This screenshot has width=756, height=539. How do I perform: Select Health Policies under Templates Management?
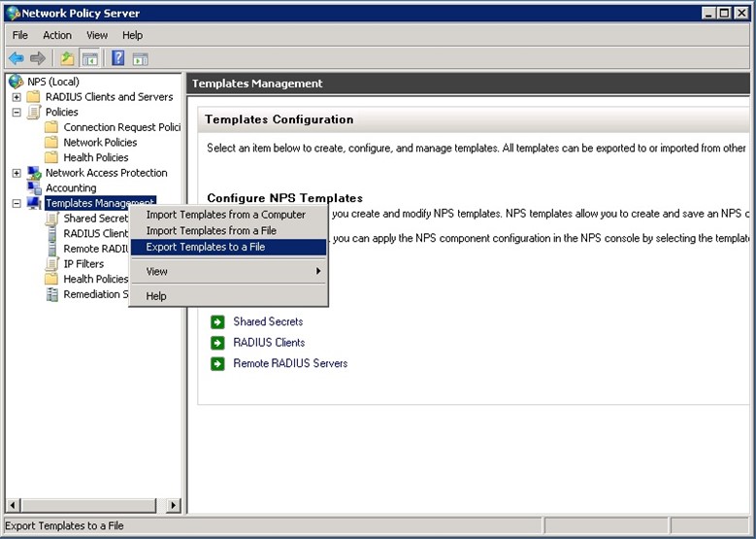(x=95, y=279)
